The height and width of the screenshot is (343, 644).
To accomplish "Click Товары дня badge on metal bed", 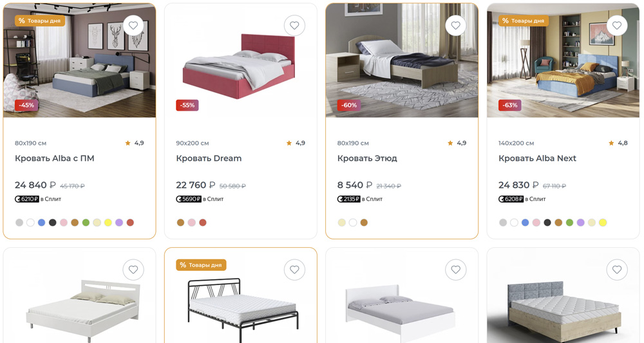I will [201, 265].
